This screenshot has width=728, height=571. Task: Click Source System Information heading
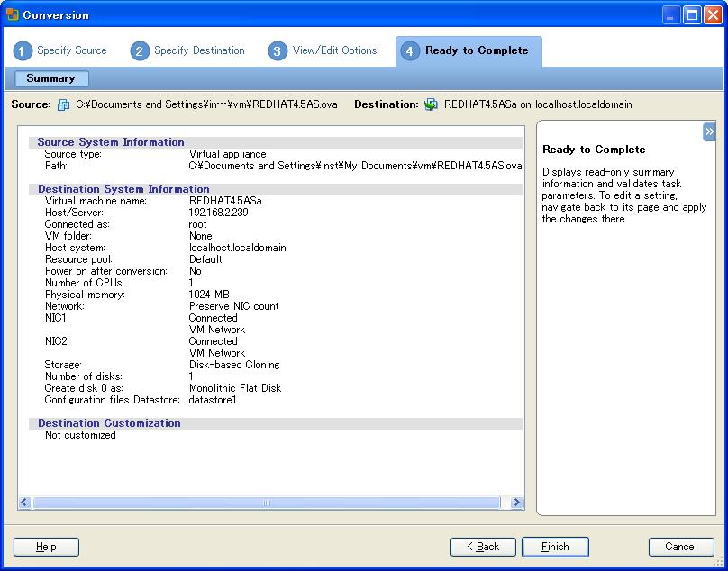click(111, 142)
